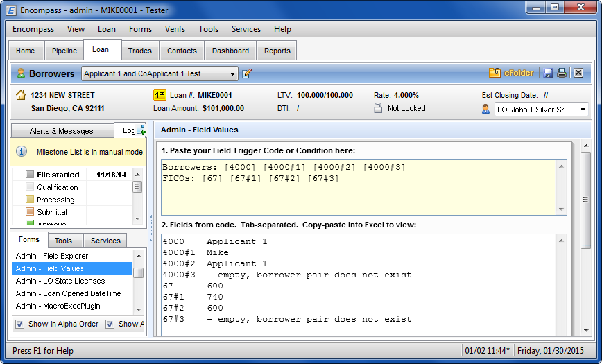Click the eFolder icon button

point(511,73)
